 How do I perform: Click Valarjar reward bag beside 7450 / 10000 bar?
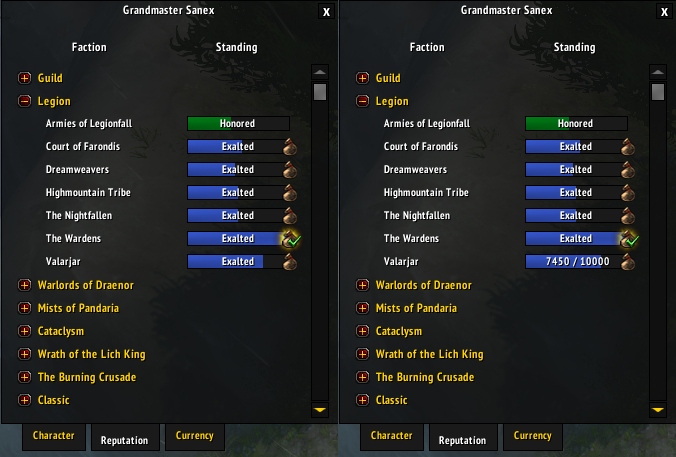628,262
